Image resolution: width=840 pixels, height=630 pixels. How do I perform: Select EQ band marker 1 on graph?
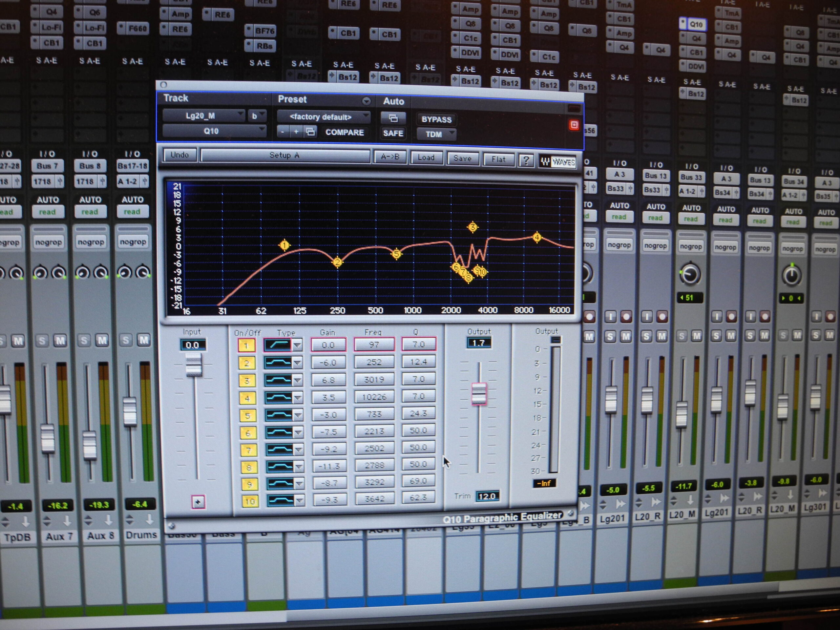(284, 245)
